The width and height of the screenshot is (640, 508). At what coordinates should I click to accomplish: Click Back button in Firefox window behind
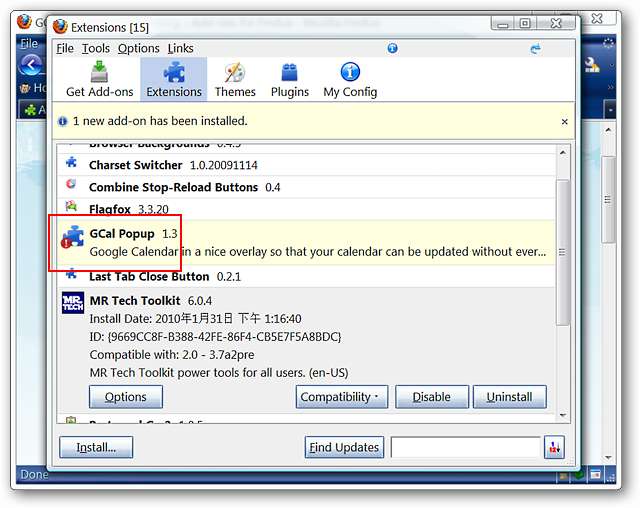tap(31, 65)
